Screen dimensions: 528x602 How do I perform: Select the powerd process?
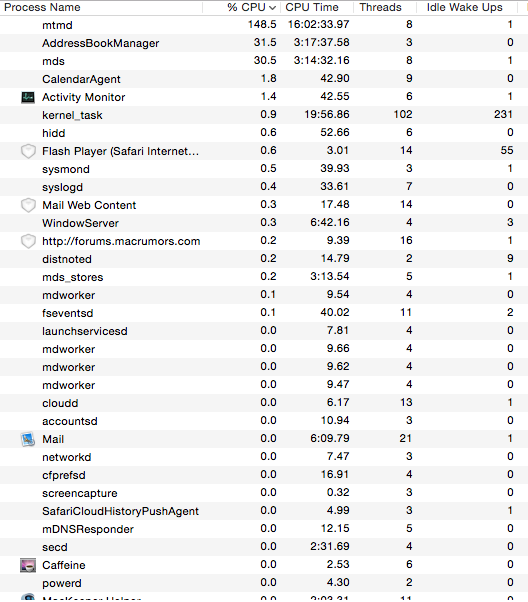62,584
